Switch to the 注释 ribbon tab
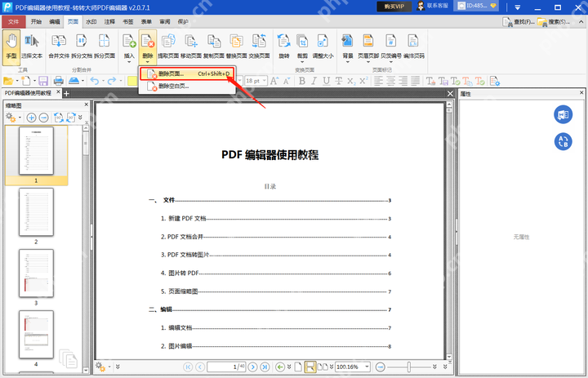The image size is (588, 378). point(109,22)
